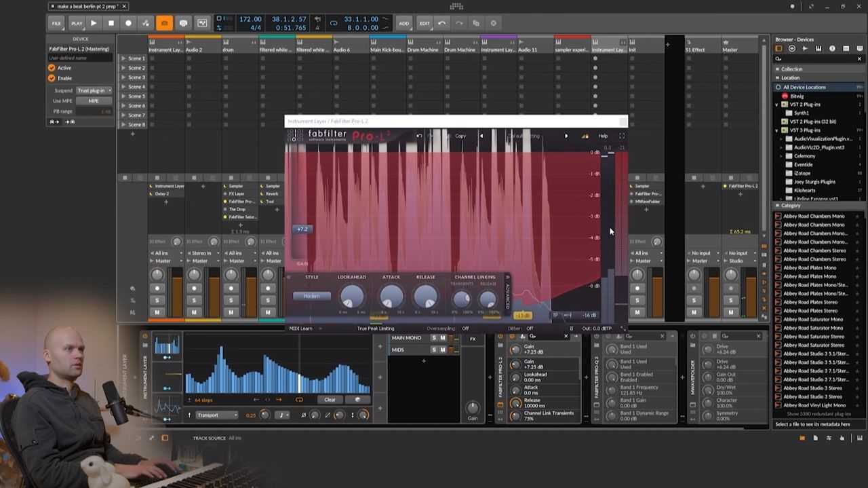Select All Device Locations in the browser

coord(819,88)
